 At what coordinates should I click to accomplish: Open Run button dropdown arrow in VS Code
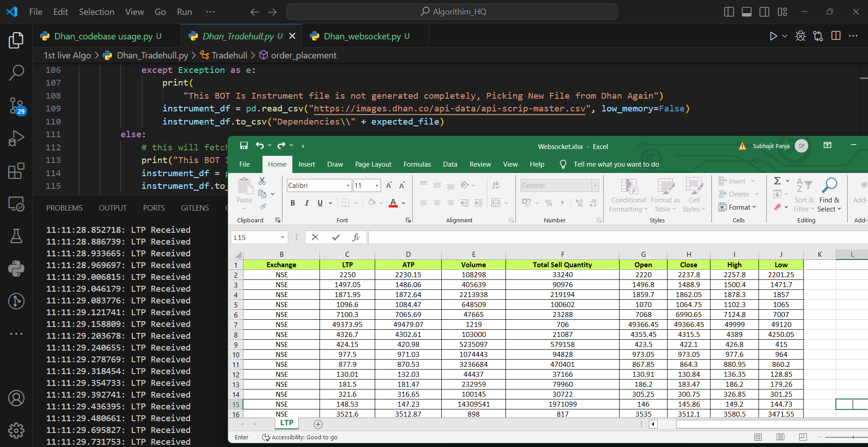785,36
